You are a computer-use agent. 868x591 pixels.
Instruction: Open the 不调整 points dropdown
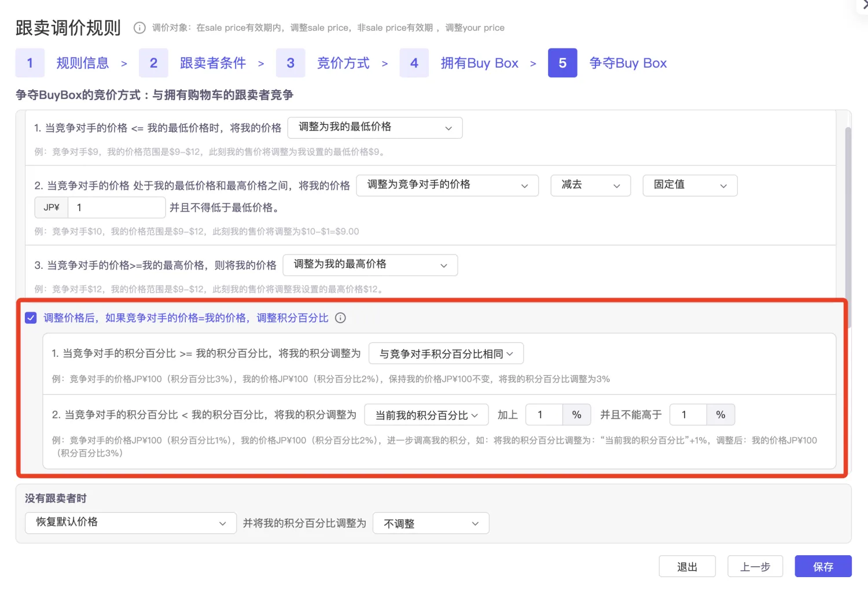[431, 523]
